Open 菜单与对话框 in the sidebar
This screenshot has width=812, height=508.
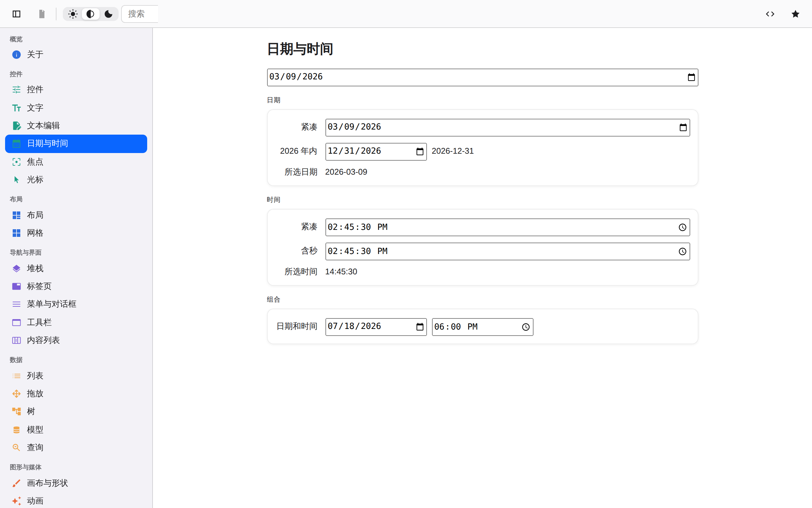coord(76,304)
